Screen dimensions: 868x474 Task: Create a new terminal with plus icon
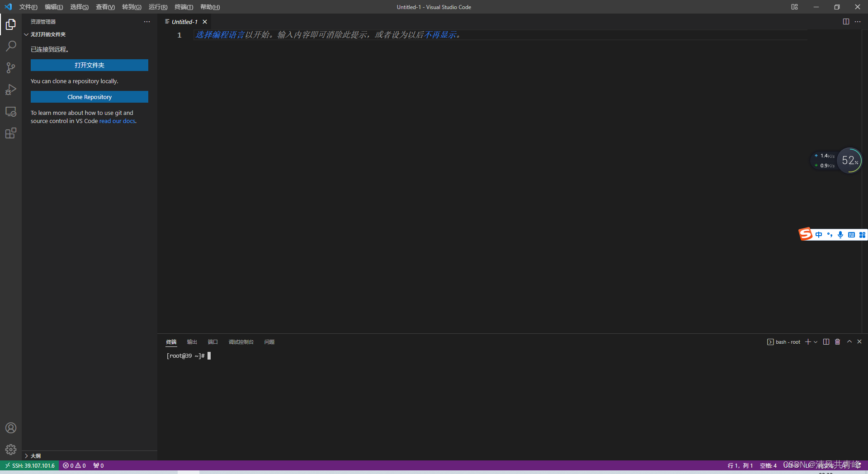coord(808,342)
